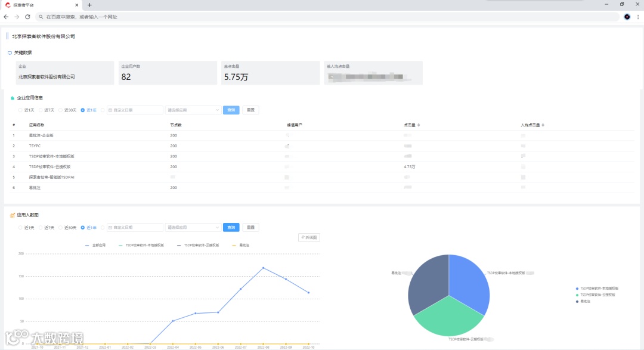Click the 节点数 column header
This screenshot has width=644, height=350.
[x=176, y=125]
